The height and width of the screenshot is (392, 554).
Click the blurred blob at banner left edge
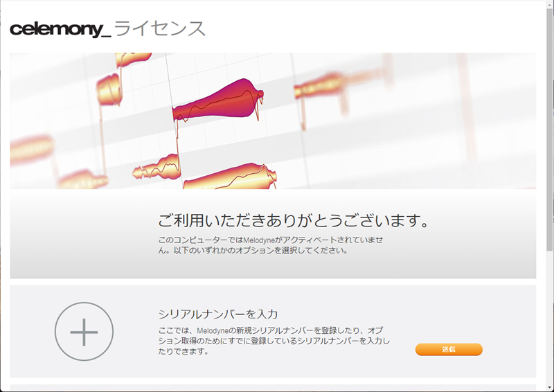[31, 150]
